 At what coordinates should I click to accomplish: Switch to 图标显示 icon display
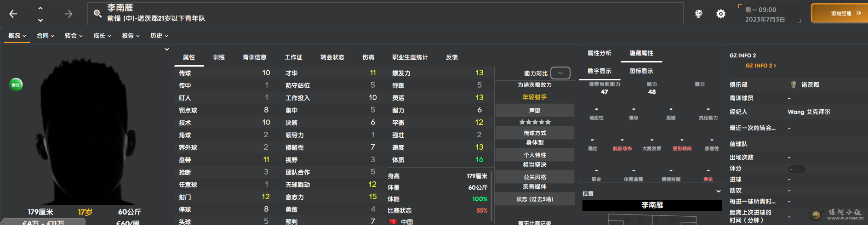click(x=641, y=71)
